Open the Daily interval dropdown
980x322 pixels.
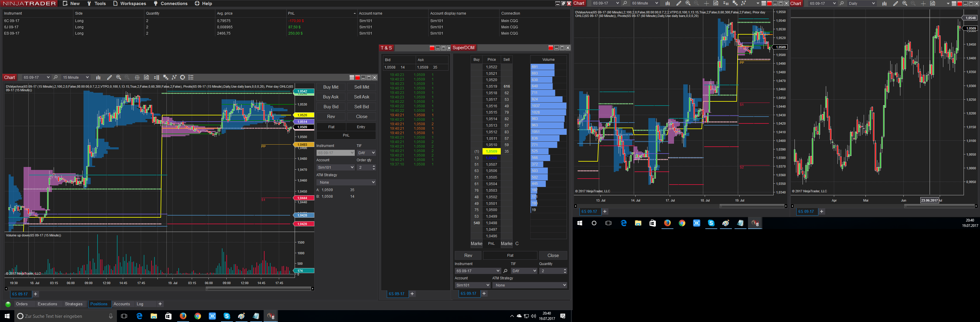(x=862, y=3)
